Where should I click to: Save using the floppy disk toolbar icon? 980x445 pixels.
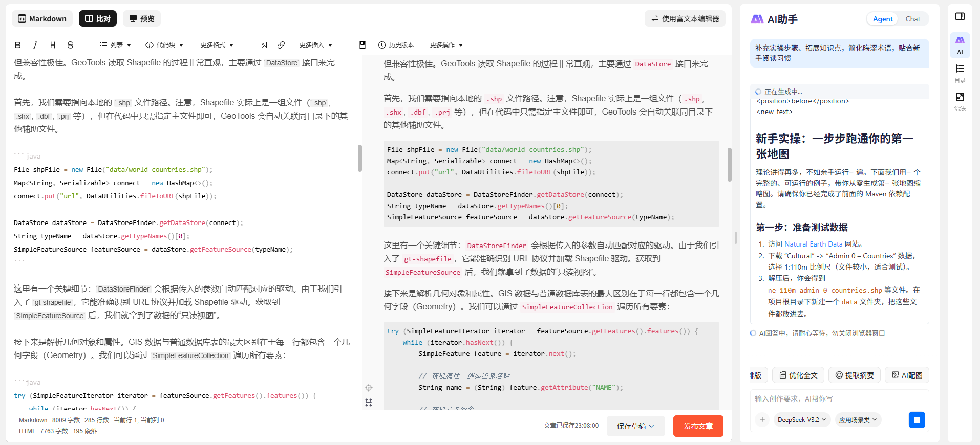click(x=363, y=45)
